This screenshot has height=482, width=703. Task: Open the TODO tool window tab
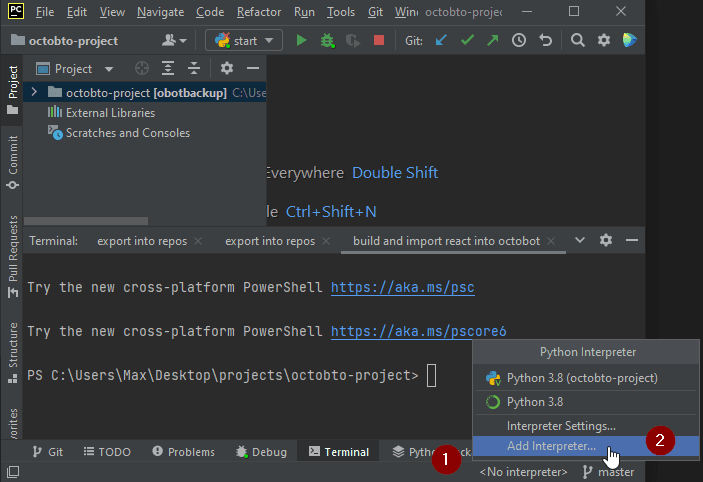point(107,452)
